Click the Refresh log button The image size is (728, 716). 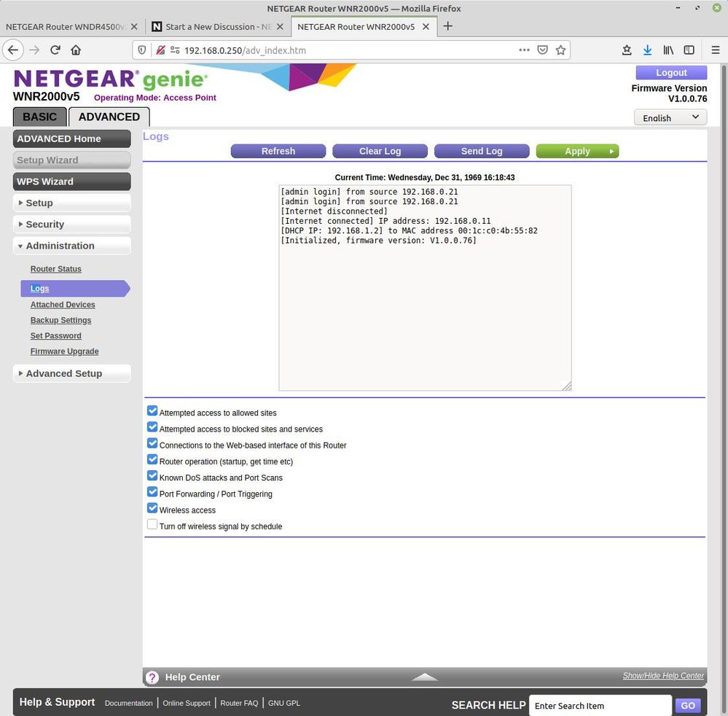tap(278, 151)
